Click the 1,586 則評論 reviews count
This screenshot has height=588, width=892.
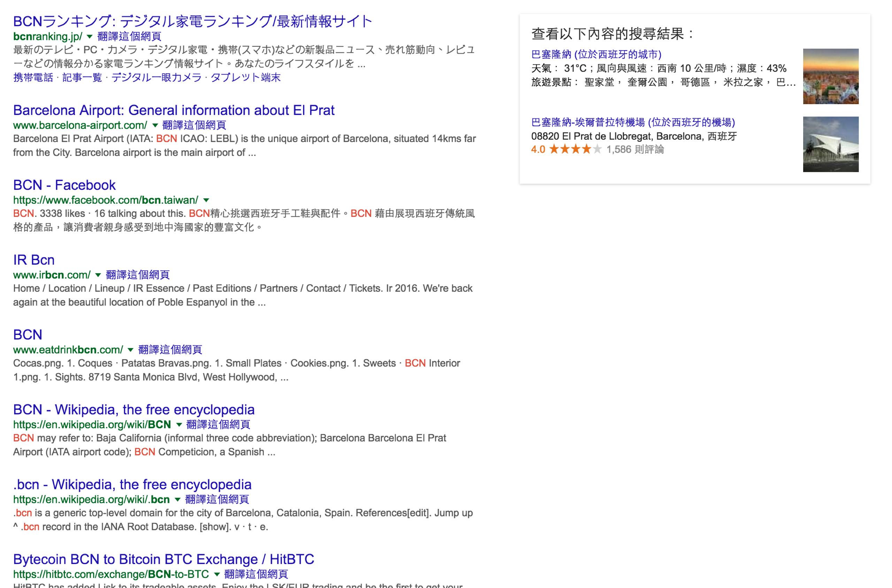point(635,150)
